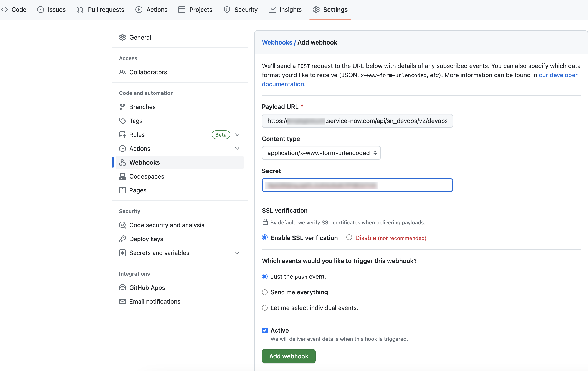Toggle the Active checkbox
This screenshot has width=588, height=371.
(x=265, y=330)
